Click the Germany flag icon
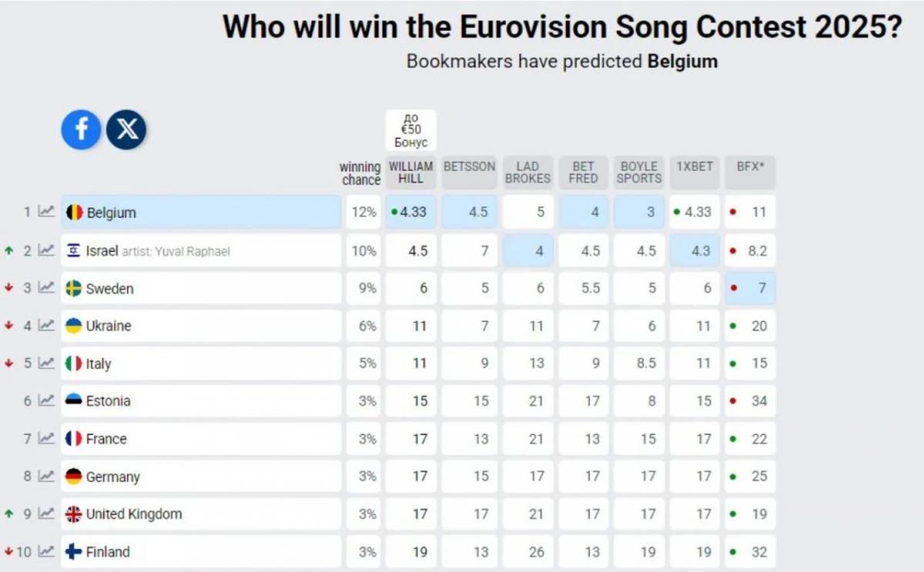 coord(74,477)
